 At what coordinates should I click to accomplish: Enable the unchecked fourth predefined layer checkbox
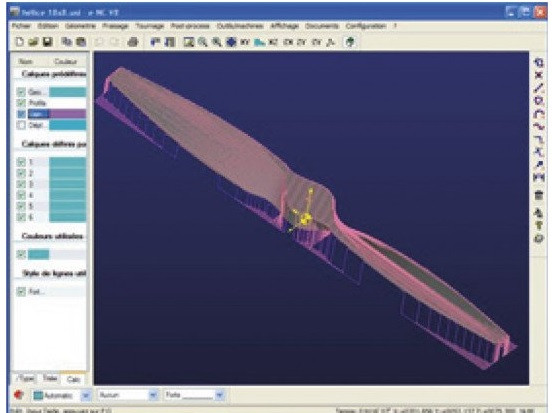click(x=21, y=125)
